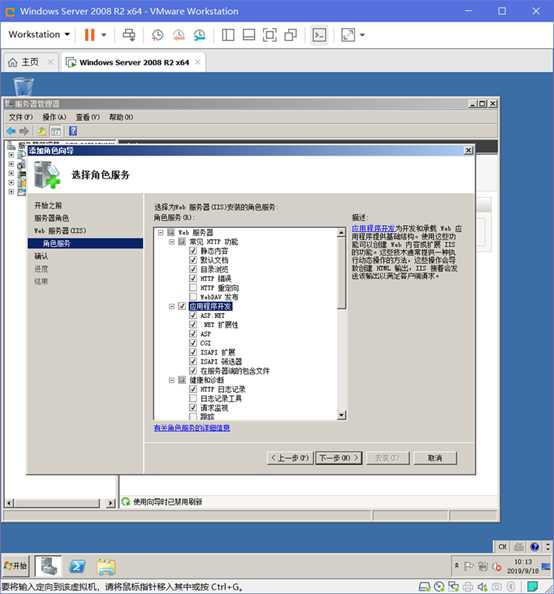The image size is (554, 594).
Task: Uncheck the 静态内容 checkbox
Action: point(193,251)
